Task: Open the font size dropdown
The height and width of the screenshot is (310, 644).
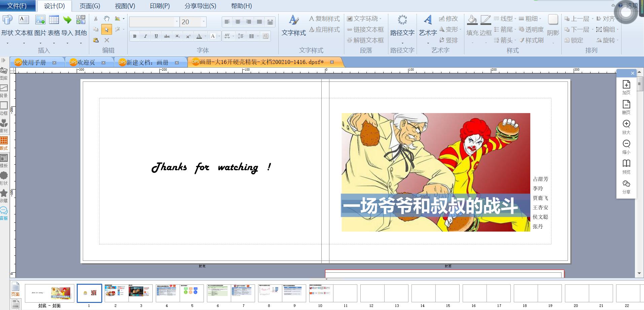Action: 204,22
